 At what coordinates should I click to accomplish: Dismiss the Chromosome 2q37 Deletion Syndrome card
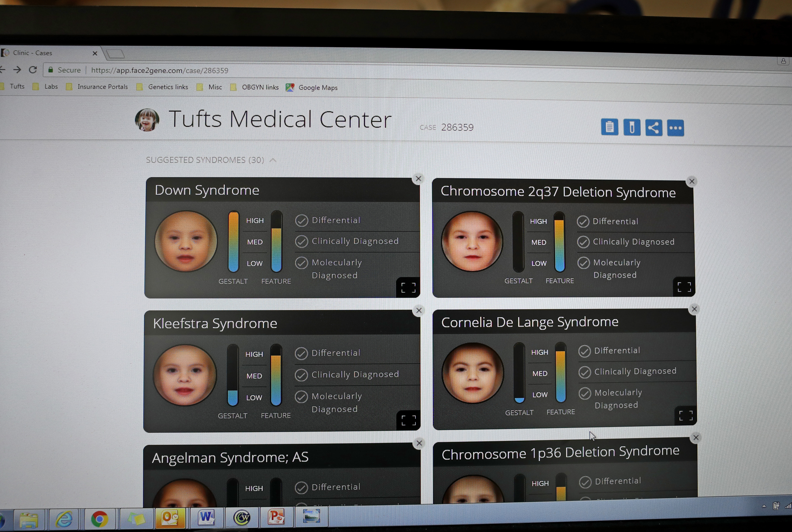(692, 182)
